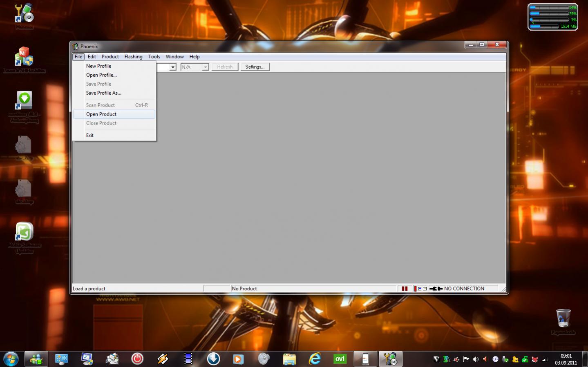The image size is (588, 367).
Task: Launch Internet Explorer from taskbar
Action: click(315, 359)
